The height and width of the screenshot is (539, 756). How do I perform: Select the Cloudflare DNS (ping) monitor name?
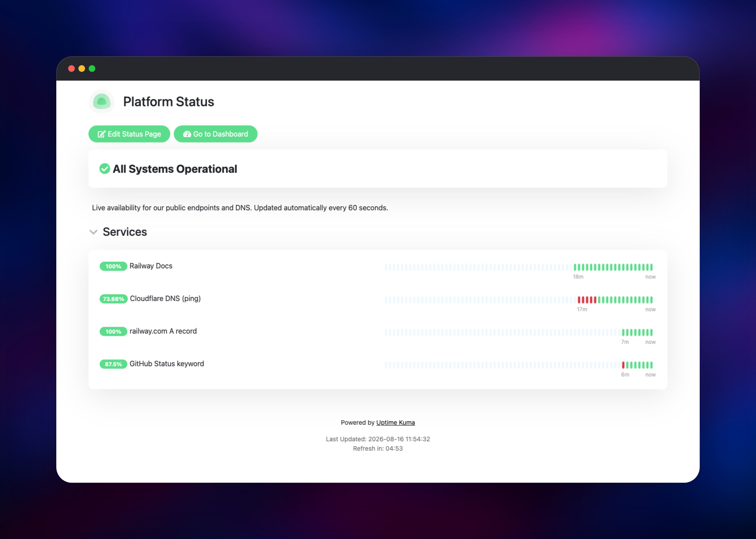click(x=165, y=298)
